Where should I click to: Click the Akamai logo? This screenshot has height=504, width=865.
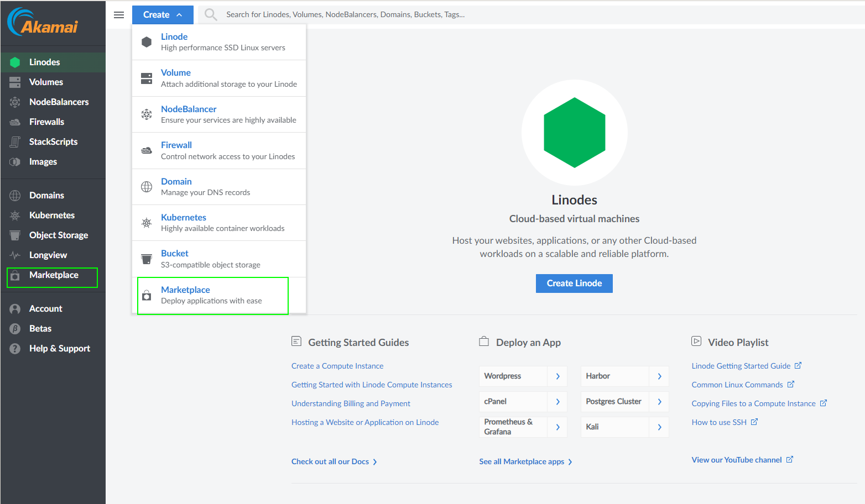pyautogui.click(x=41, y=23)
